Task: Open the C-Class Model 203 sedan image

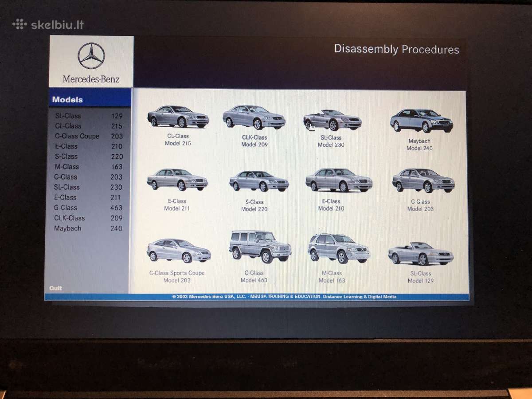Action: (423, 180)
